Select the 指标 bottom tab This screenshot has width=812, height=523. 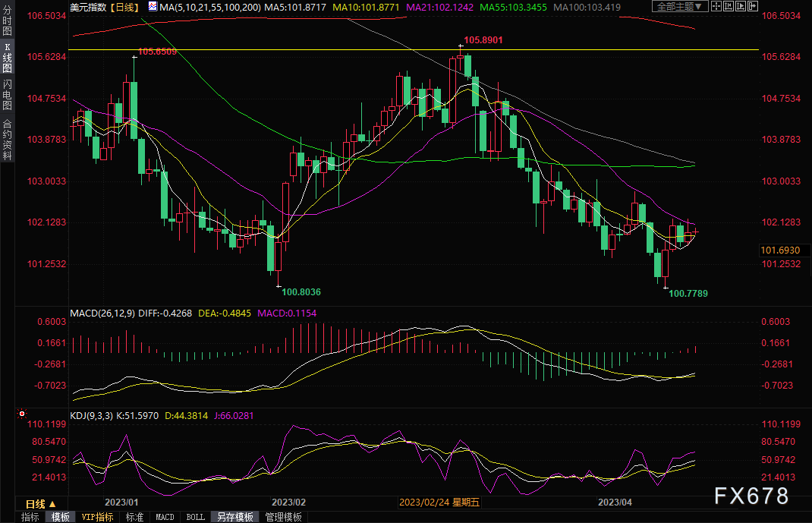point(30,517)
